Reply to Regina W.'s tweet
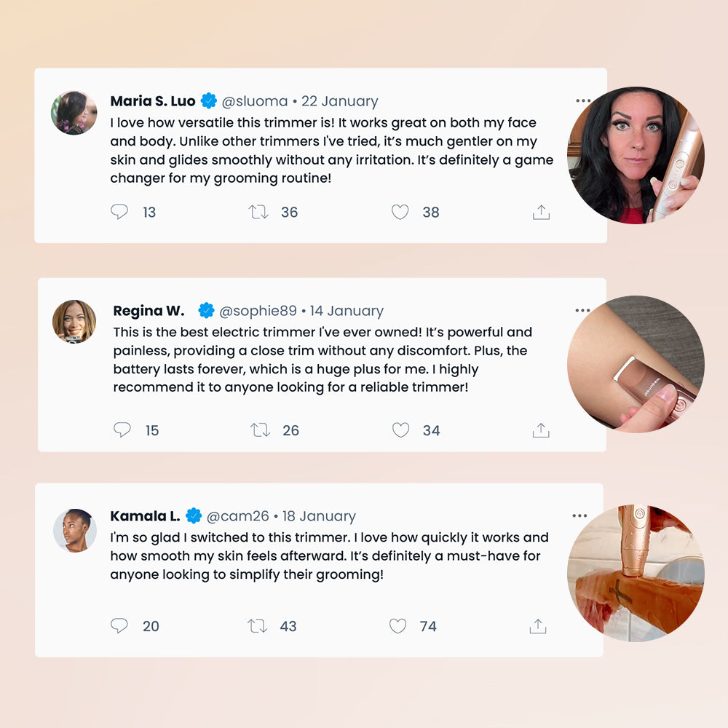The image size is (728, 728). coord(122,430)
